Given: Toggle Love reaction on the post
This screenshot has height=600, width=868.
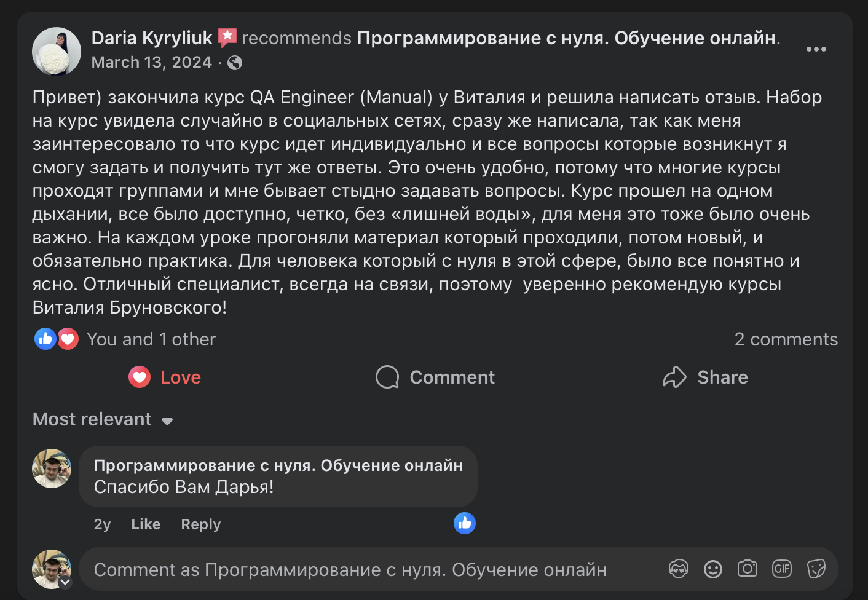Looking at the screenshot, I should 164,377.
